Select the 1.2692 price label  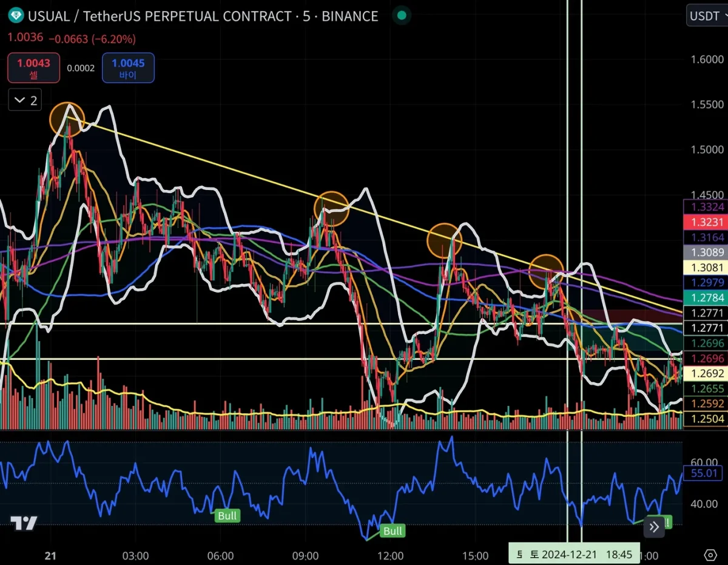706,374
